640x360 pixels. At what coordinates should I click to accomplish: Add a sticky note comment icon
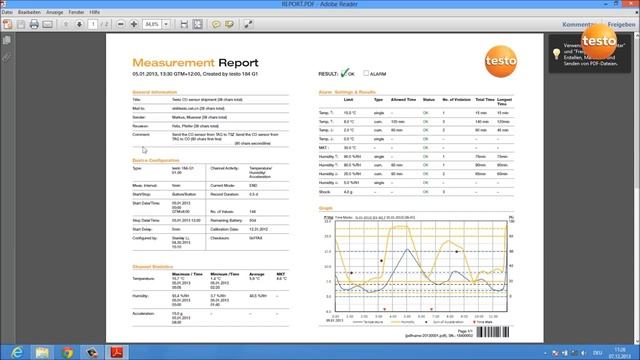[x=216, y=24]
